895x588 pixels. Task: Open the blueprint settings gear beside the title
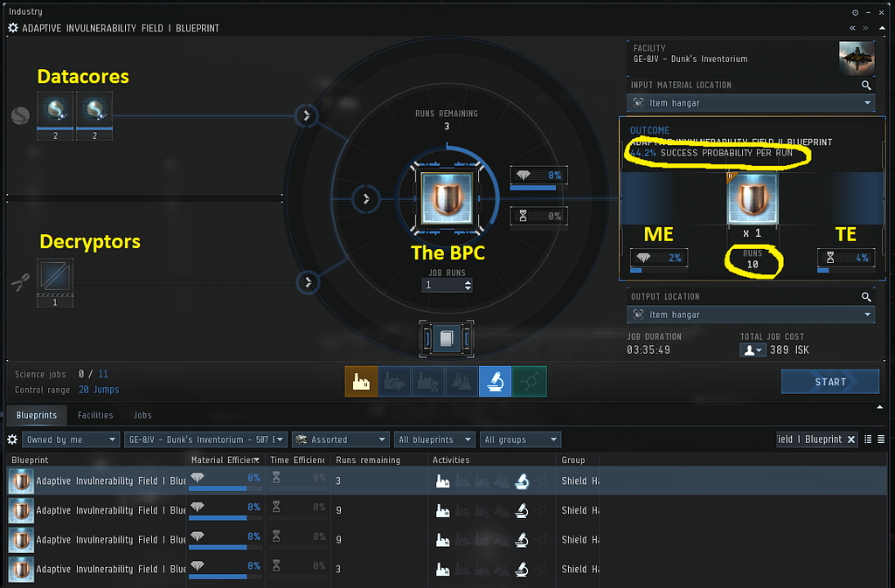pos(12,28)
